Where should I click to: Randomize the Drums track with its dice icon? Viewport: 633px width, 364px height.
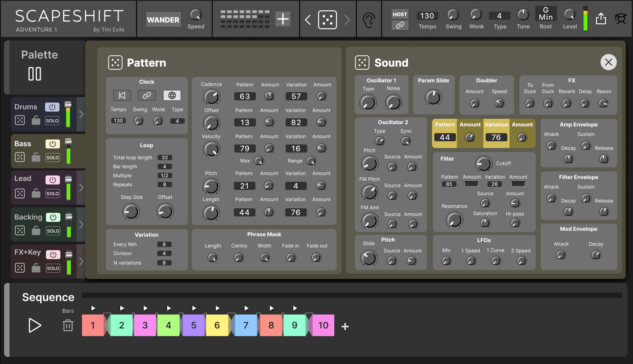(x=20, y=120)
